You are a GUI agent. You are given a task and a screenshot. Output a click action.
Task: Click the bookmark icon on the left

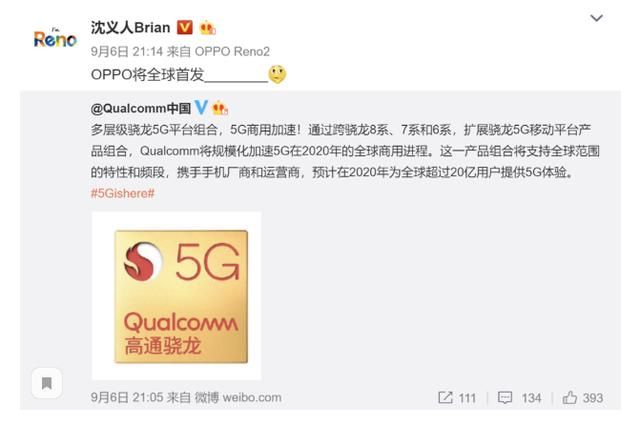47,383
